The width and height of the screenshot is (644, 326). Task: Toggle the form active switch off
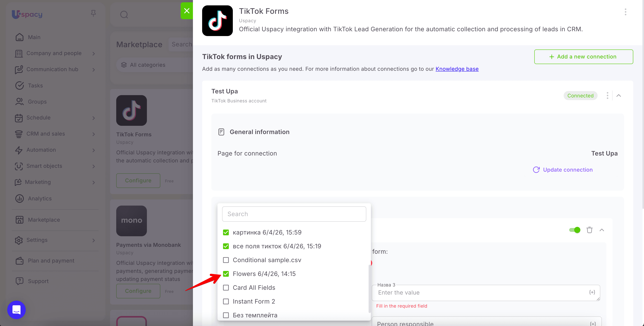pyautogui.click(x=575, y=230)
